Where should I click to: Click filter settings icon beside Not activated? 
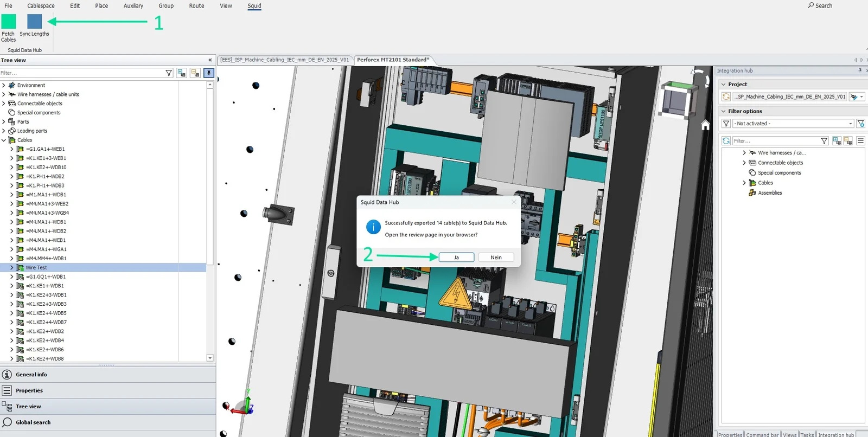[860, 124]
